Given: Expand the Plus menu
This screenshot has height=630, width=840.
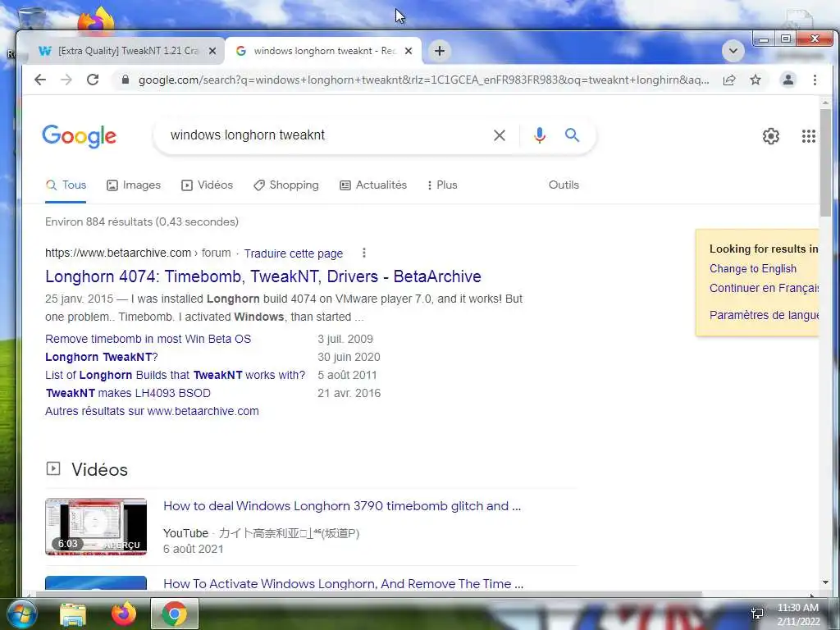Looking at the screenshot, I should click(442, 185).
